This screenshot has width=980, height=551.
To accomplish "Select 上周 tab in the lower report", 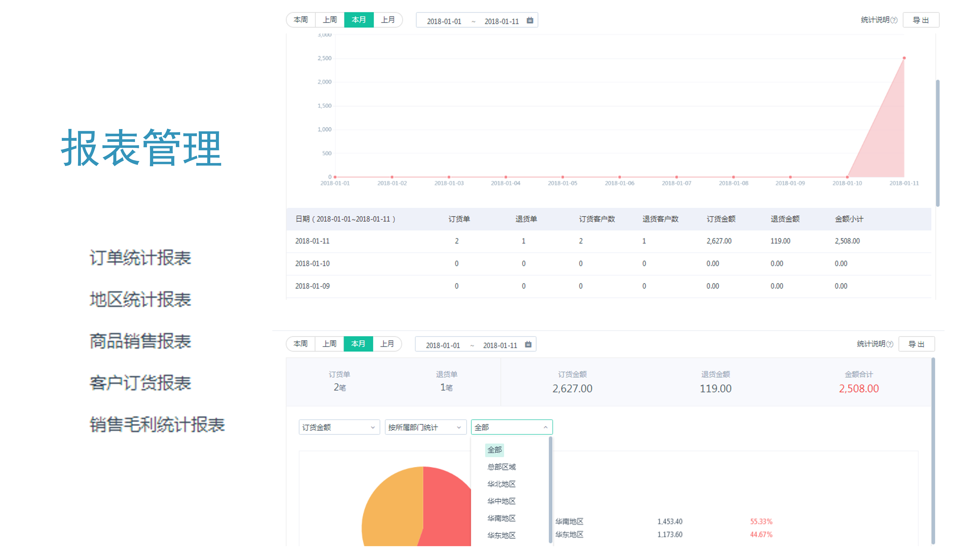I will coord(329,344).
